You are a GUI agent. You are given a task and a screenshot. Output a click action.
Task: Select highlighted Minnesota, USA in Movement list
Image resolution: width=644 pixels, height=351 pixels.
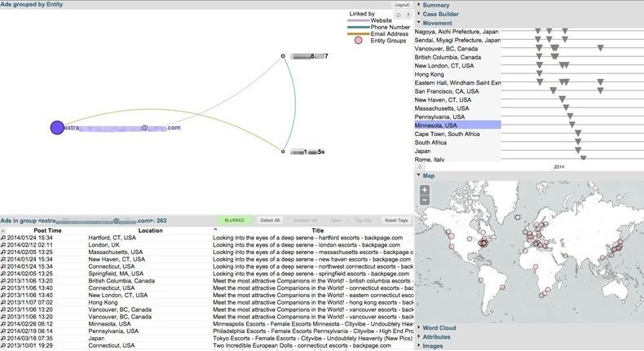pyautogui.click(x=457, y=125)
